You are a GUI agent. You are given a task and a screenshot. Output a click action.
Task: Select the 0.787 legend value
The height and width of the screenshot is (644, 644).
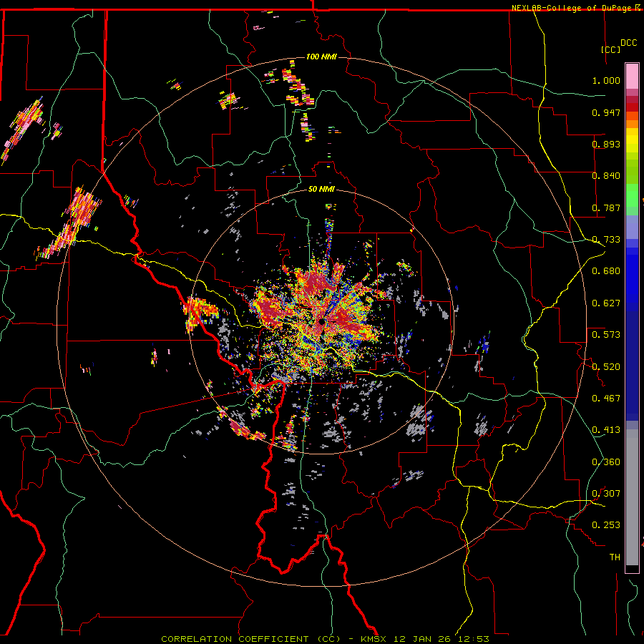point(606,208)
